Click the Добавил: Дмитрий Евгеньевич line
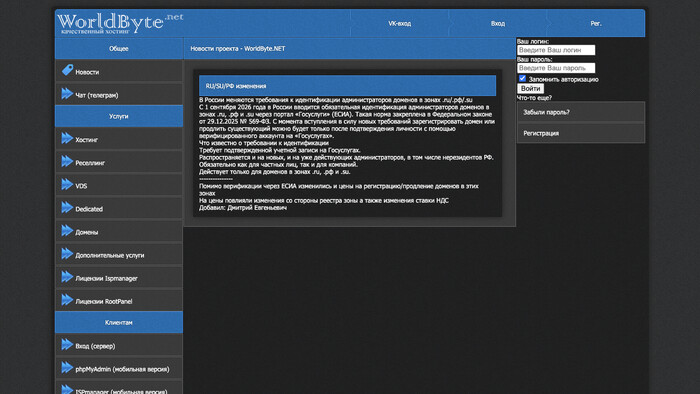The height and width of the screenshot is (394, 700). point(243,207)
